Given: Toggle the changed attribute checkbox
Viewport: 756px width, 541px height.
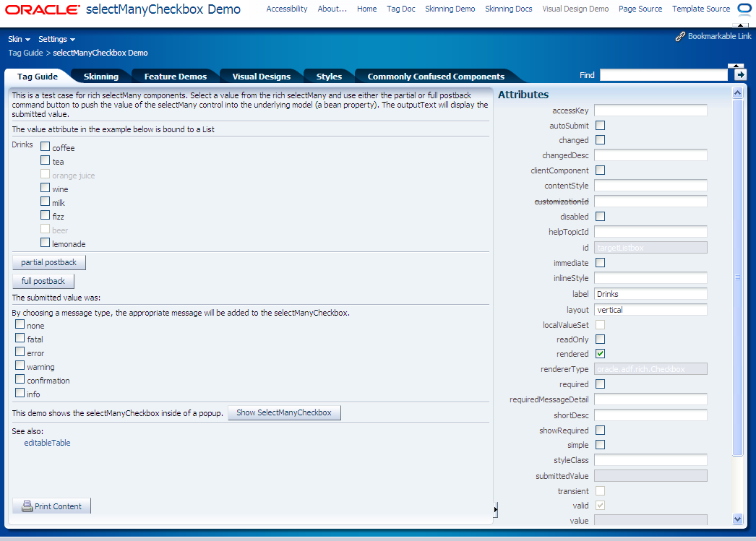Looking at the screenshot, I should pyautogui.click(x=601, y=139).
